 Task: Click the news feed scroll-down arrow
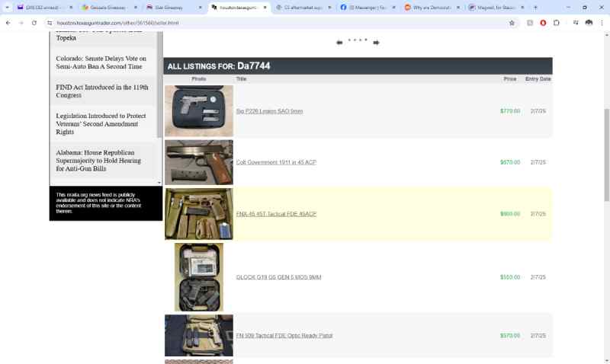coord(159,183)
